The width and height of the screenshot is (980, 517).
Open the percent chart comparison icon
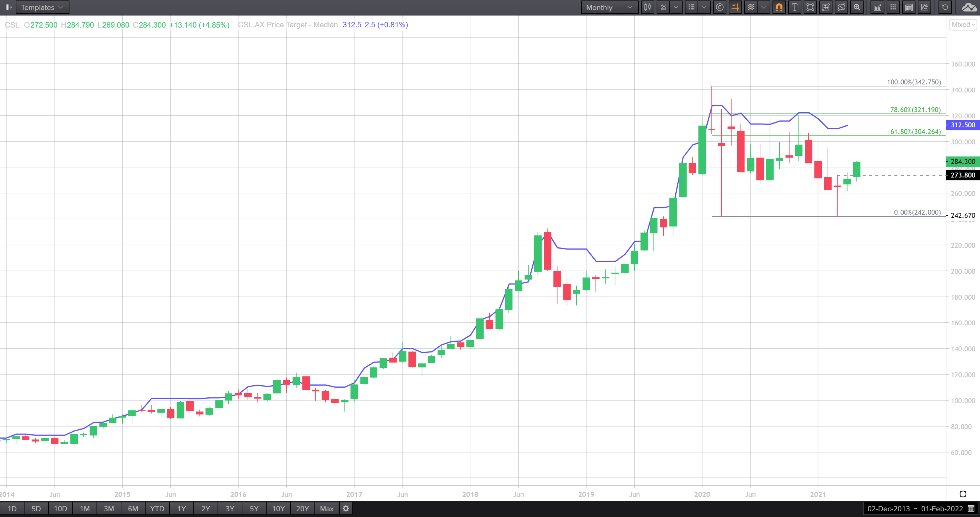[924, 7]
